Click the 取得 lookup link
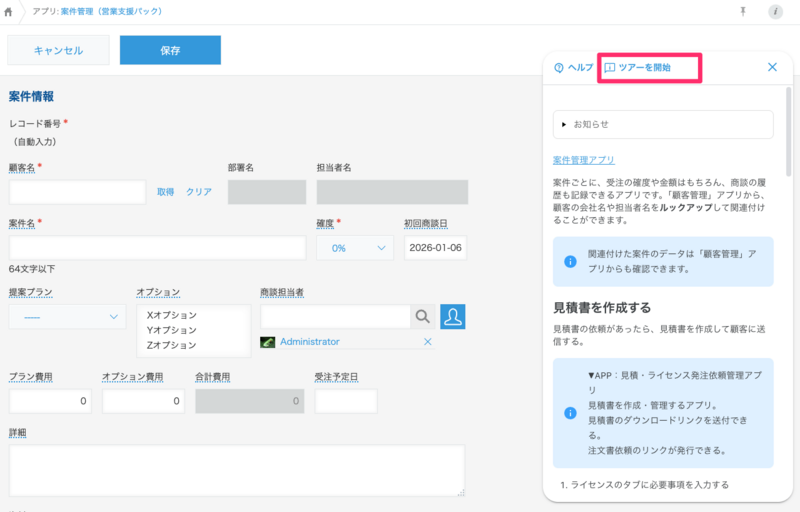The height and width of the screenshot is (512, 800). tap(165, 192)
